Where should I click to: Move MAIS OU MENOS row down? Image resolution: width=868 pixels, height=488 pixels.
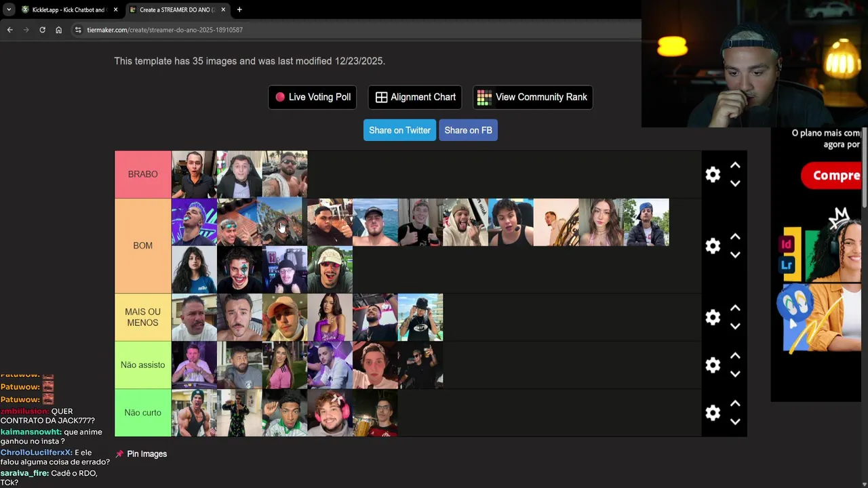click(x=735, y=326)
